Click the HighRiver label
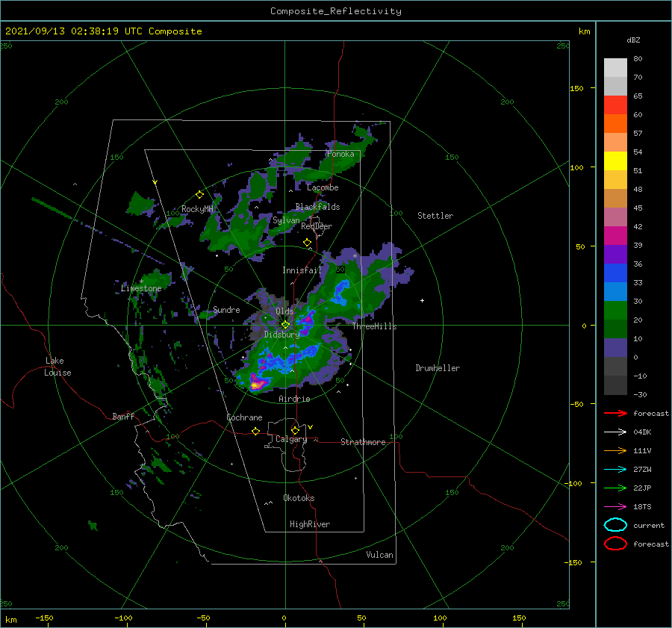The height and width of the screenshot is (628, 672). 310,524
